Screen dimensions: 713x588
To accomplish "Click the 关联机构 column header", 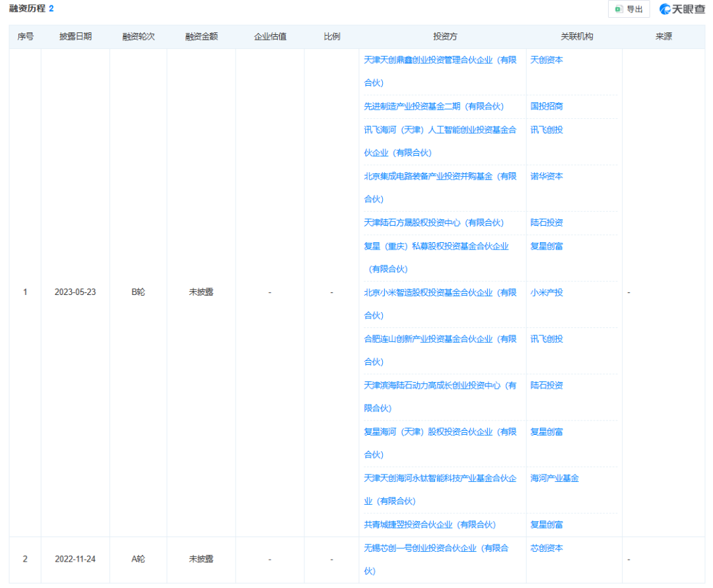I will 576,36.
